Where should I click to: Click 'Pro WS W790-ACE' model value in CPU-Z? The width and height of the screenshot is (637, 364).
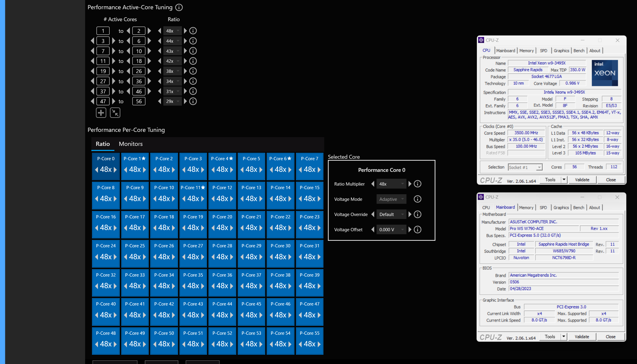544,229
